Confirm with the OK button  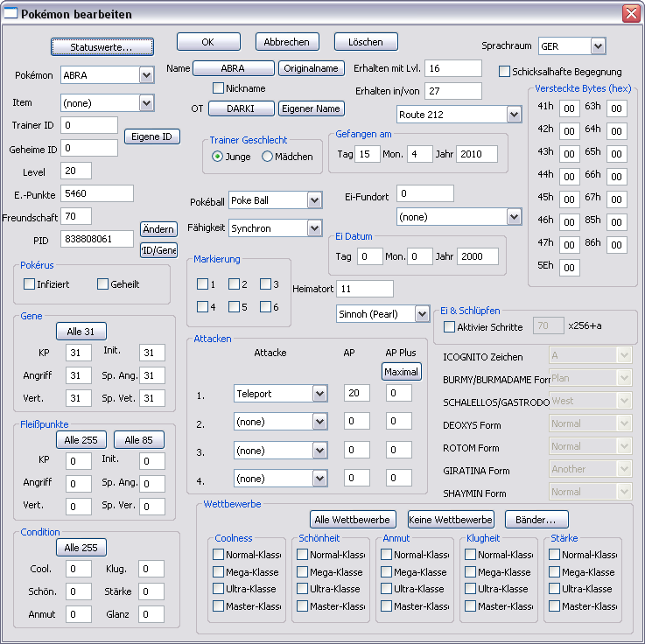[x=208, y=42]
